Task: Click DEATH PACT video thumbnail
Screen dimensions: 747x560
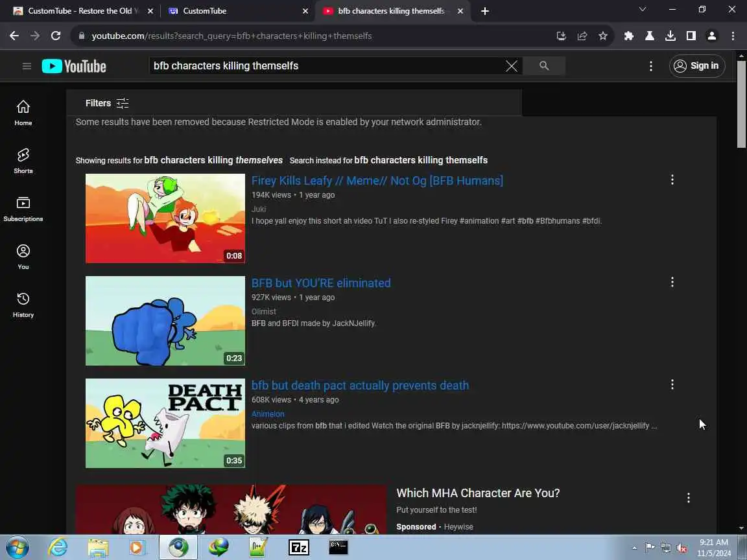Action: 165,423
